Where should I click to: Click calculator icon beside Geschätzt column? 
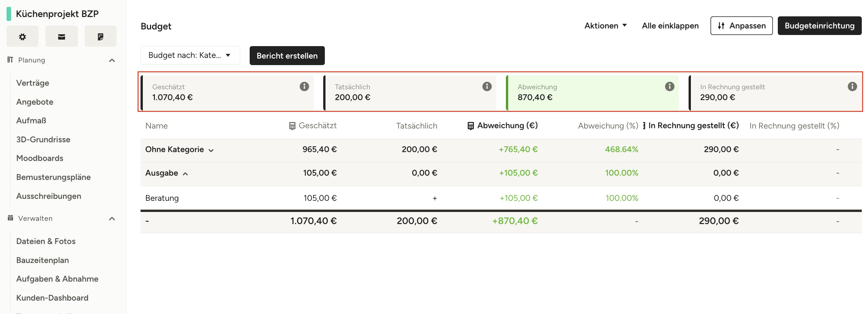pos(292,126)
